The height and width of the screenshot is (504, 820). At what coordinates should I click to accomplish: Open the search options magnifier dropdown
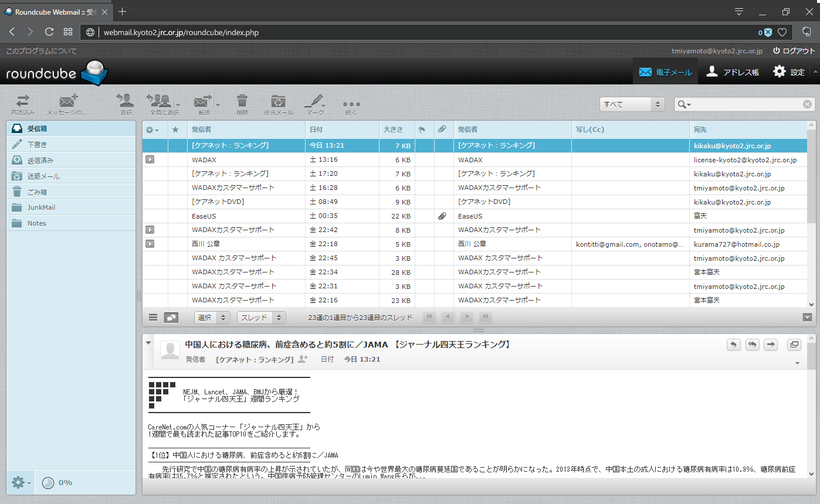[x=685, y=104]
